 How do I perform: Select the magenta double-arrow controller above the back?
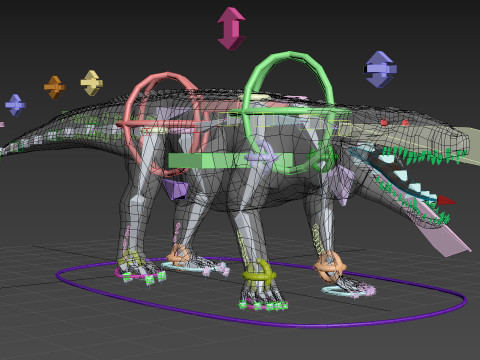click(231, 28)
